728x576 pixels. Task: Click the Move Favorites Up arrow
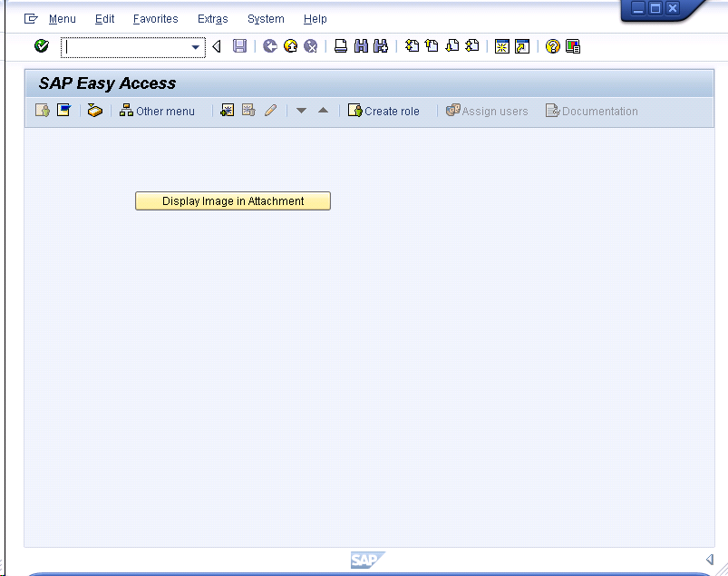point(323,111)
